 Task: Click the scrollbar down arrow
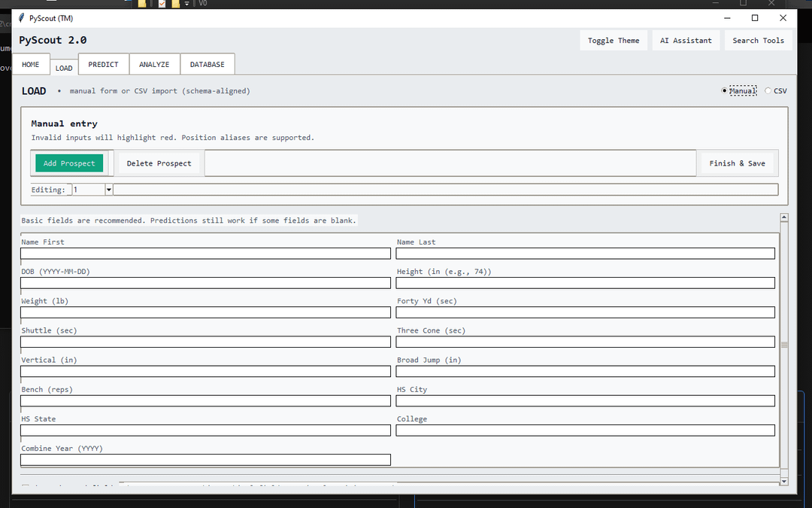point(784,480)
